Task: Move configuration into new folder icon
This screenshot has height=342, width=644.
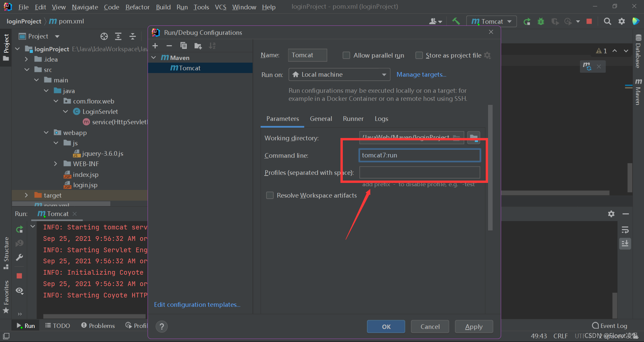Action: point(198,46)
